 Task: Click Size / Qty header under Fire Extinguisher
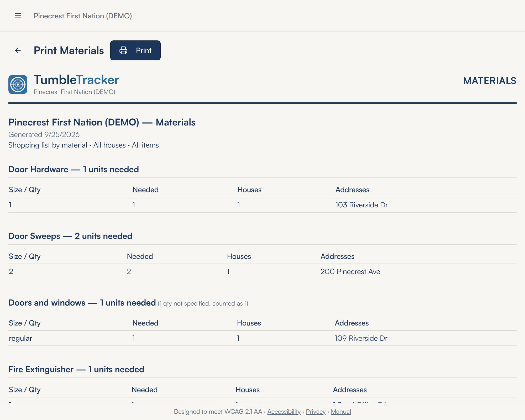[x=25, y=390]
